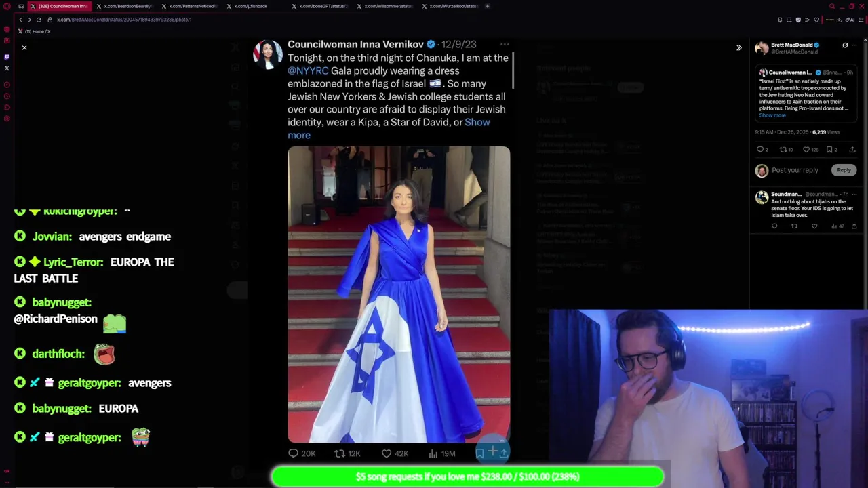This screenshot has height=488, width=868.
Task: Collapse the side panel with double-chevron icon
Action: tap(739, 47)
